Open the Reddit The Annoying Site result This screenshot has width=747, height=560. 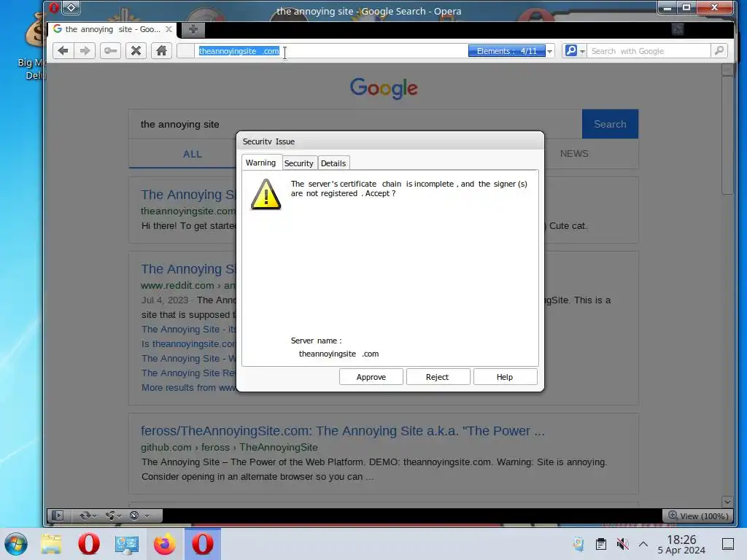click(x=189, y=268)
